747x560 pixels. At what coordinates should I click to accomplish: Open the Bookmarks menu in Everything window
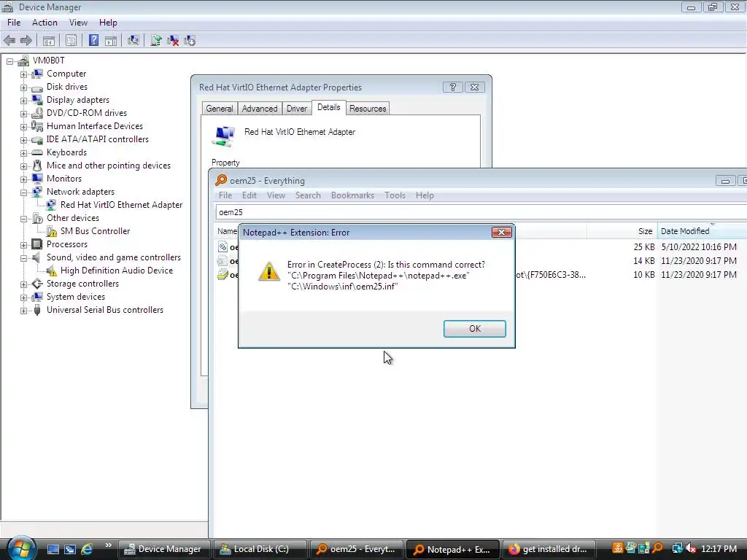tap(352, 195)
